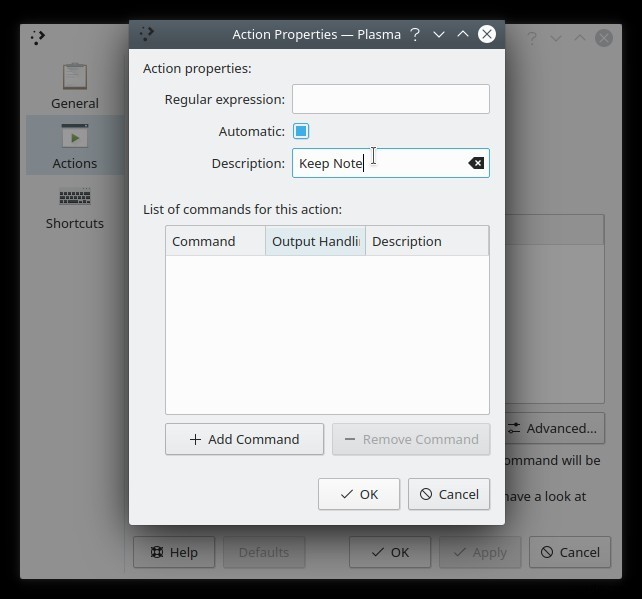This screenshot has width=642, height=599.
Task: Minimize the Action Properties dialog
Action: click(439, 34)
